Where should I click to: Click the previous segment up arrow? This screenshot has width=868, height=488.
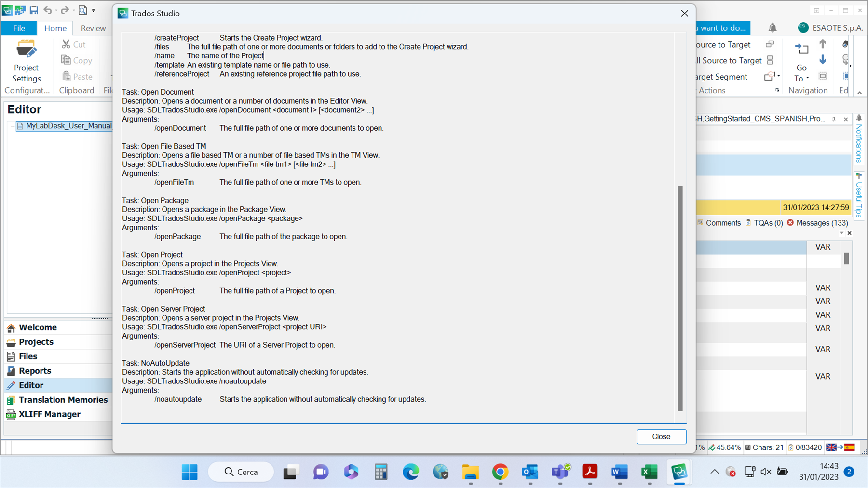(x=823, y=44)
